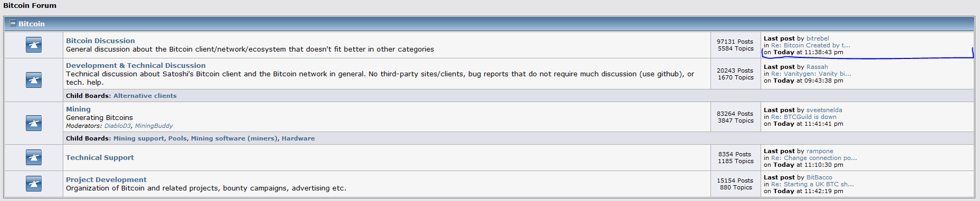View moderator MiningBuddy's profile

coord(153,126)
